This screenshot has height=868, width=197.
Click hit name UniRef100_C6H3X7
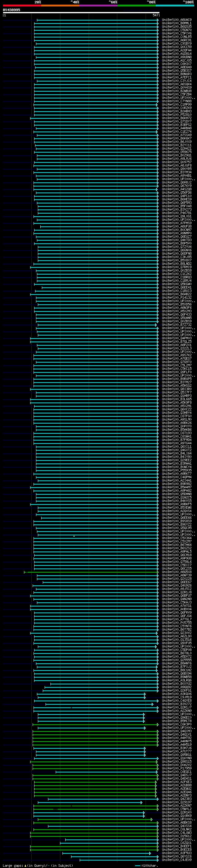(x=176, y=64)
